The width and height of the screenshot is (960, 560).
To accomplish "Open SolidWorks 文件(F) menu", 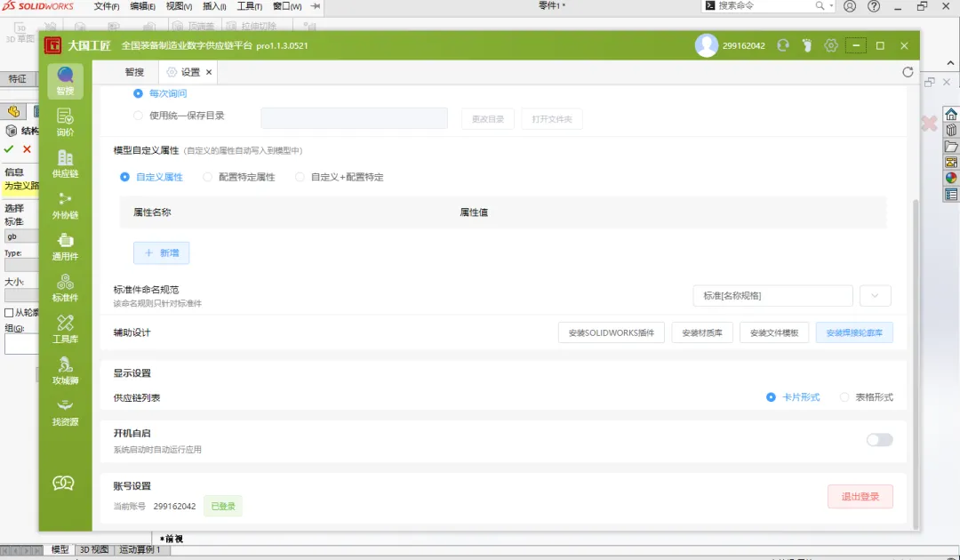I will (107, 6).
